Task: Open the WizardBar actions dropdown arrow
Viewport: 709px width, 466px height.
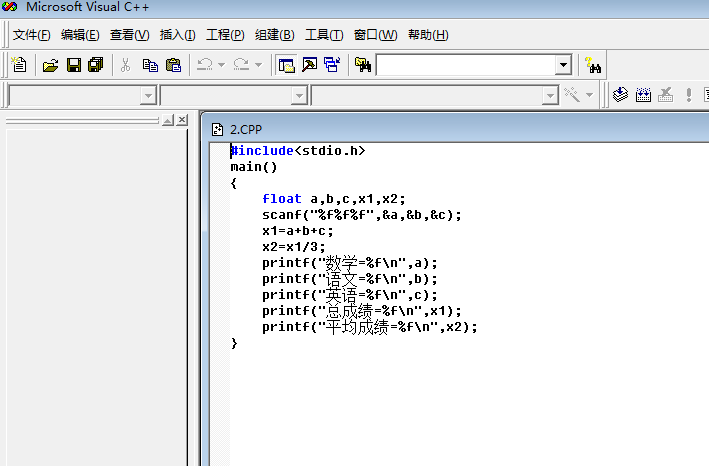Action: [589, 94]
